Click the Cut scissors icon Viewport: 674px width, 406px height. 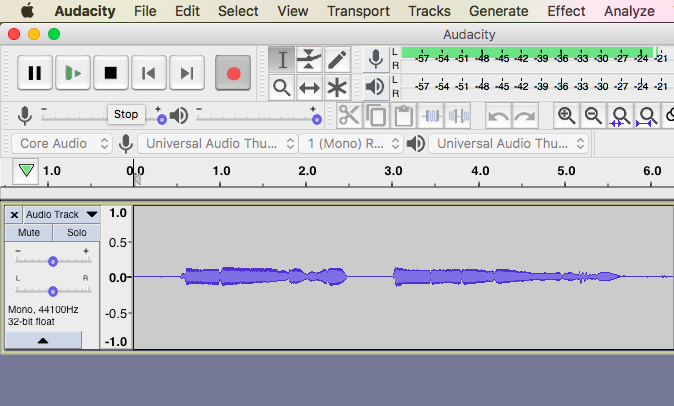coord(348,115)
